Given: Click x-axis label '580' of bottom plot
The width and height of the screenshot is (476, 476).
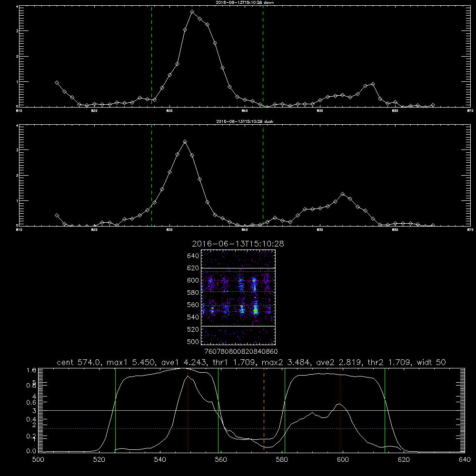Looking at the screenshot, I should coord(282,460).
